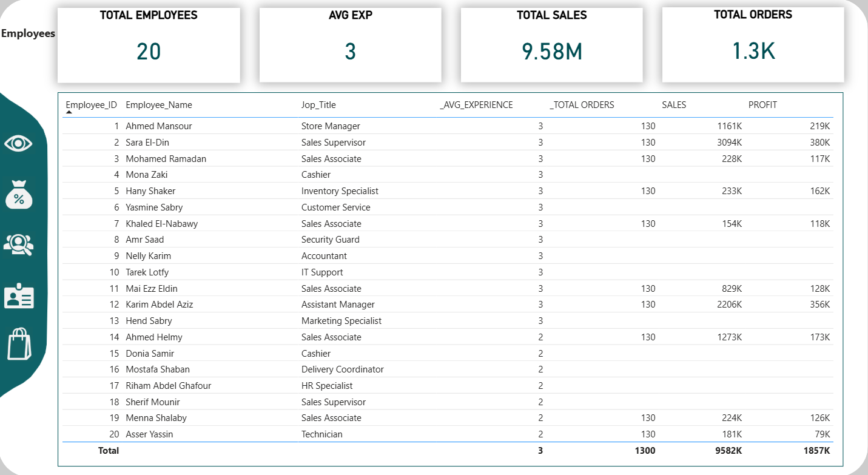The image size is (868, 475).
Task: Click the _AVG_EXPERIENCE column header
Action: coord(476,104)
